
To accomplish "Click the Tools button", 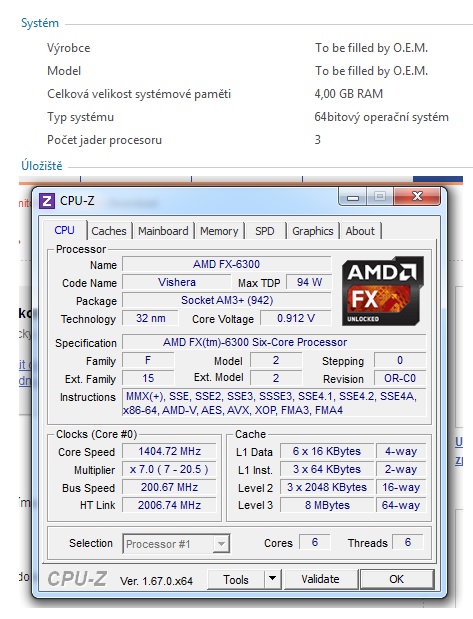I will coord(236,580).
